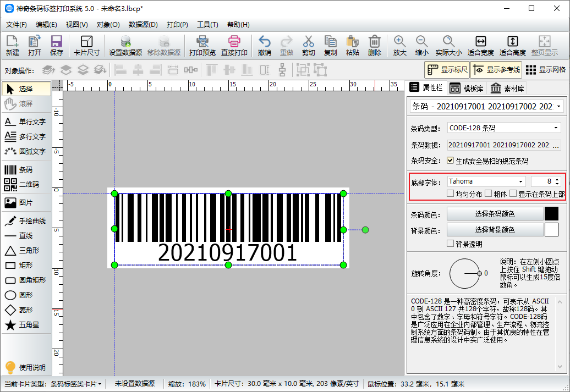Open the 底部字体 Tahoma font dropdown
This screenshot has height=392, width=570.
(x=521, y=181)
